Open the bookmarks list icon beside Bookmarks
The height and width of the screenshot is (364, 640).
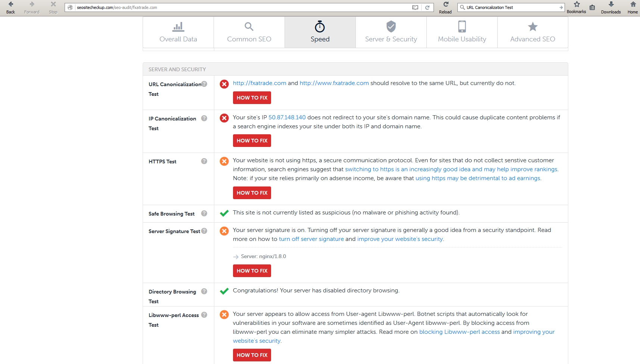(x=592, y=7)
